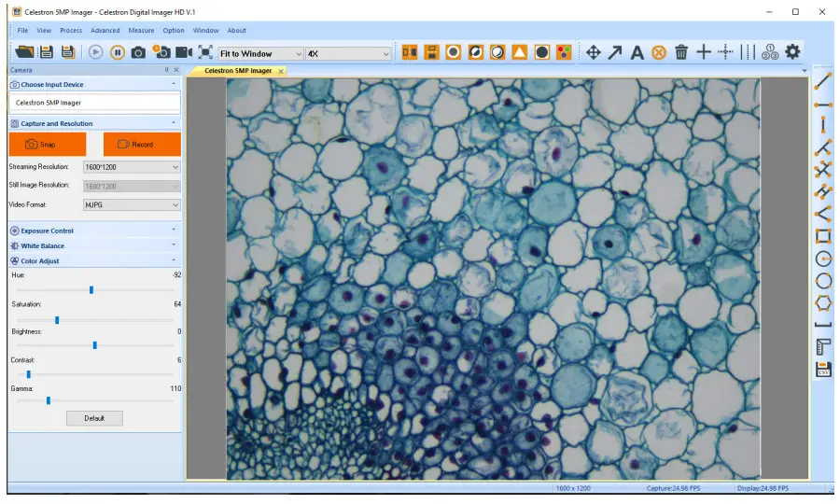Open an image file with folder icon

(x=24, y=52)
